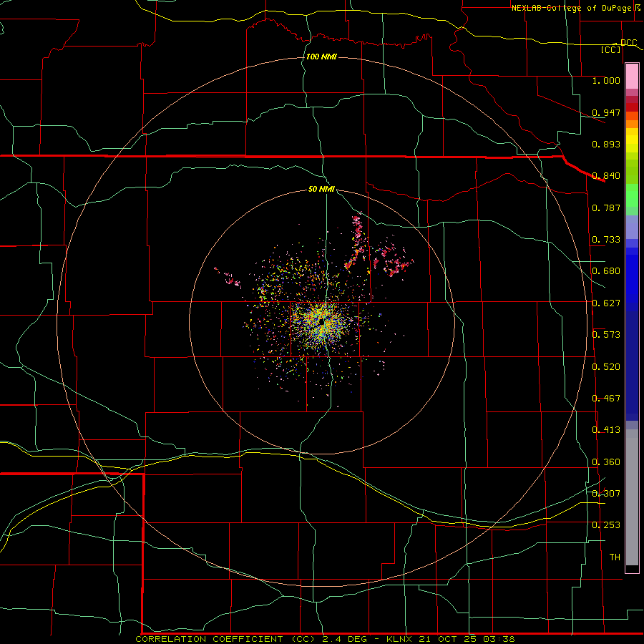Select the 1.000 color scale value
Screen dimensions: 644x644
(x=606, y=80)
